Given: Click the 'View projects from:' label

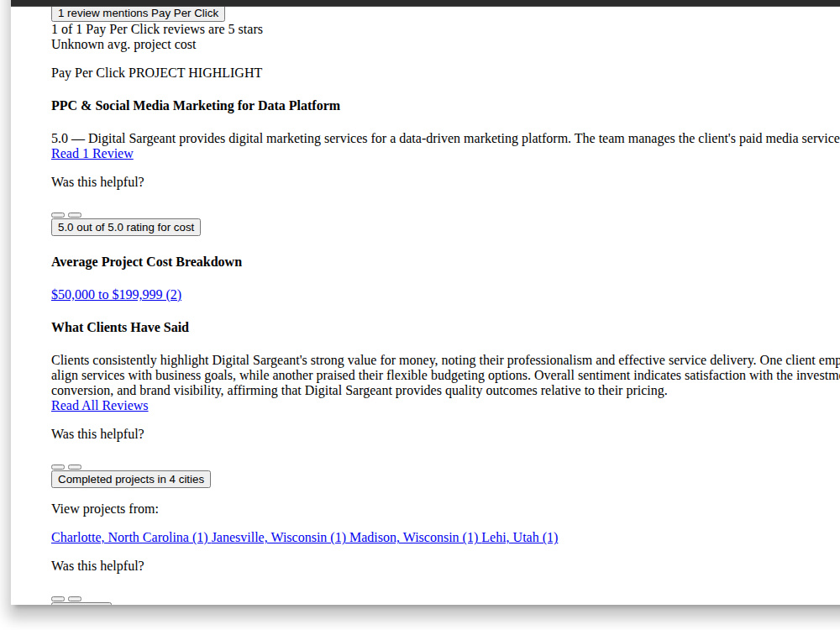Looking at the screenshot, I should pyautogui.click(x=105, y=509).
